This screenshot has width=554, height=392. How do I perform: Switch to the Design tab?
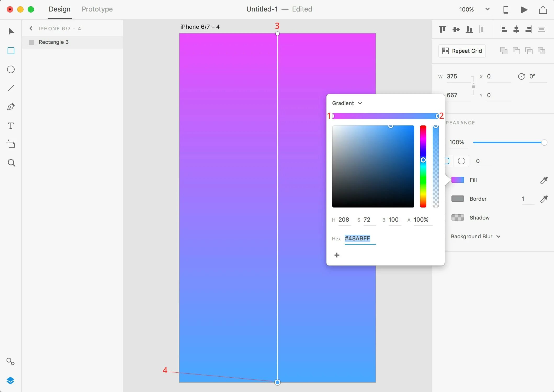coord(59,9)
